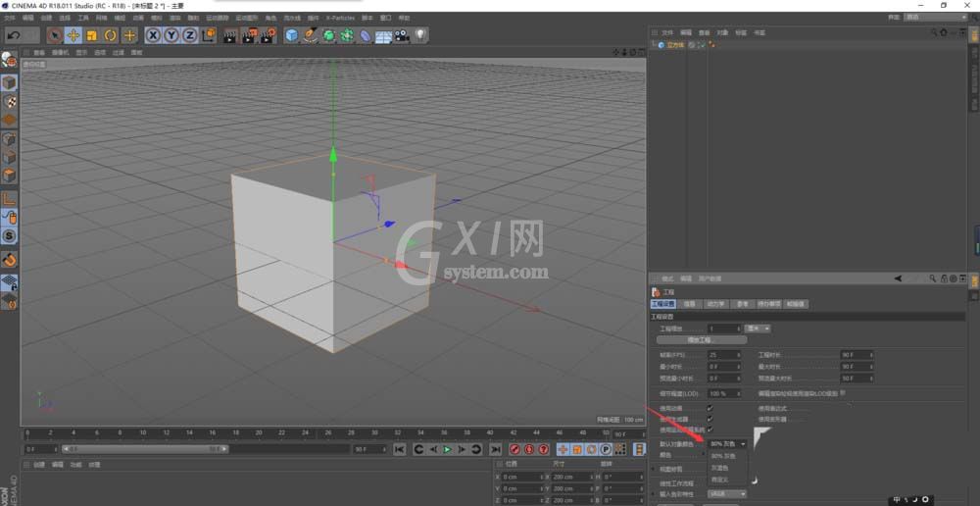Open the green generators (subdivision) icon
The image size is (980, 506).
[x=328, y=35]
